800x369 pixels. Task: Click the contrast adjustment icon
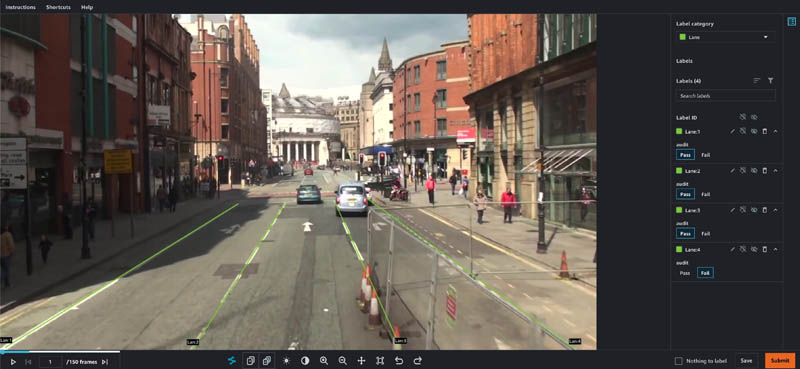(x=305, y=361)
